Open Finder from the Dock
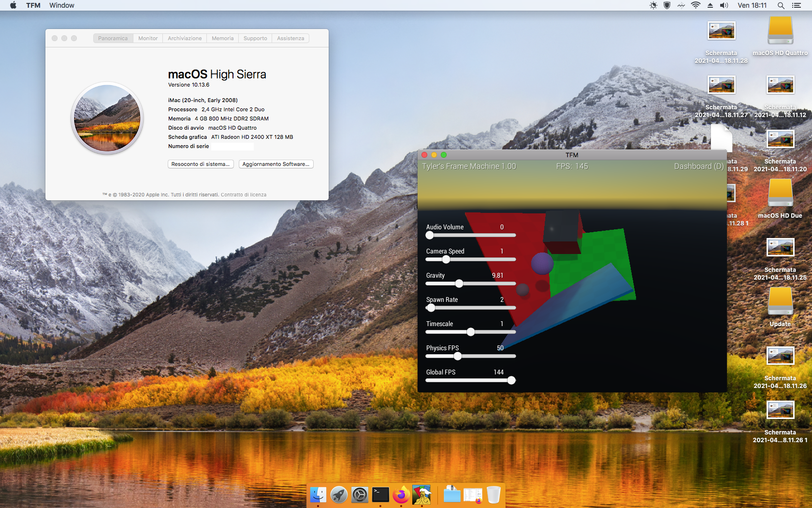 (318, 495)
